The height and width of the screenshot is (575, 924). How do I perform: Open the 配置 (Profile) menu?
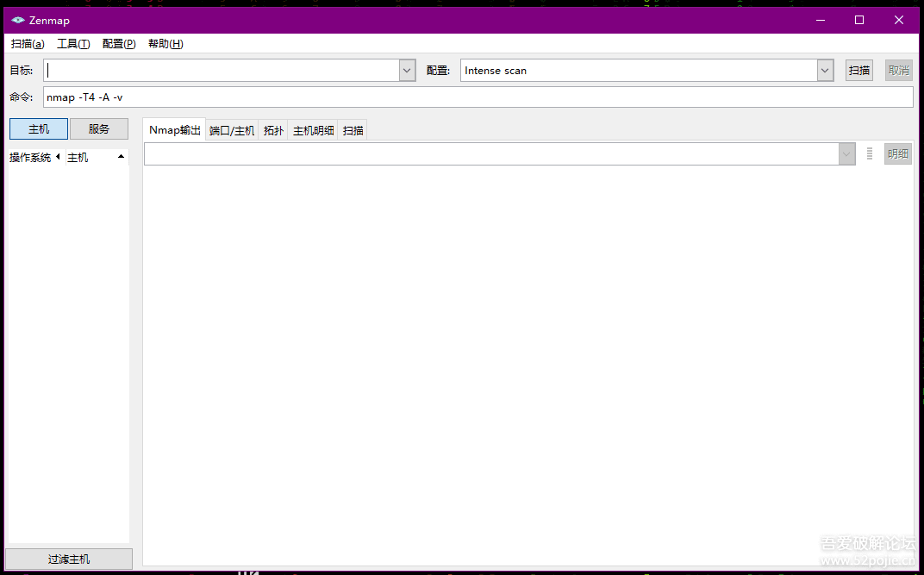119,44
